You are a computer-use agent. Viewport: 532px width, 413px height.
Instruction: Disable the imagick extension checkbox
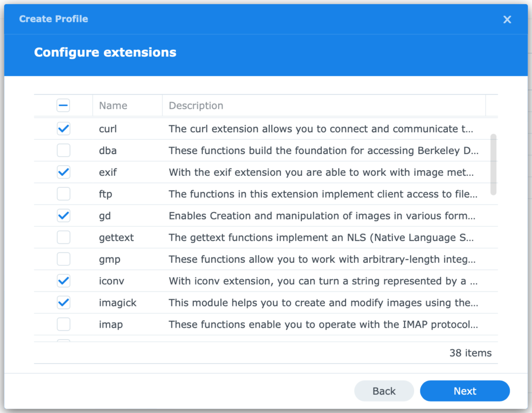pos(63,302)
